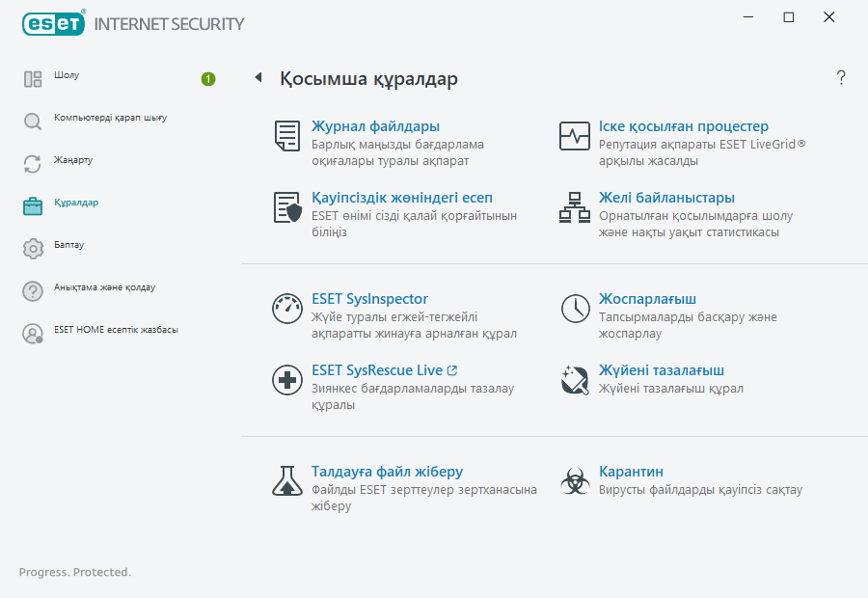Click the Шолу sidebar overview icon
The height and width of the screenshot is (598, 868).
click(x=33, y=79)
